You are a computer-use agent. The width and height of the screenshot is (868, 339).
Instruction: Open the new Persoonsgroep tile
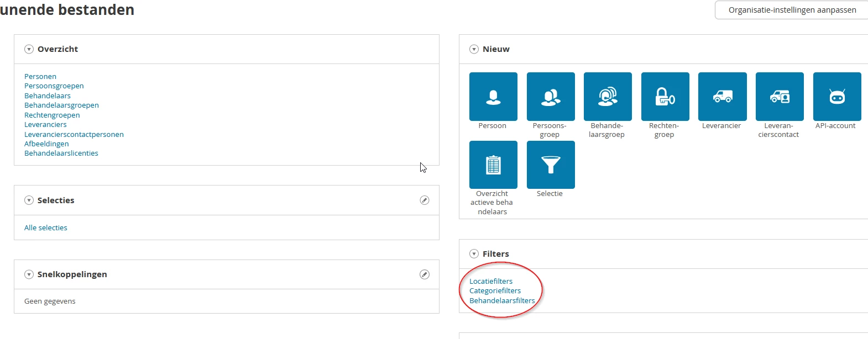551,97
